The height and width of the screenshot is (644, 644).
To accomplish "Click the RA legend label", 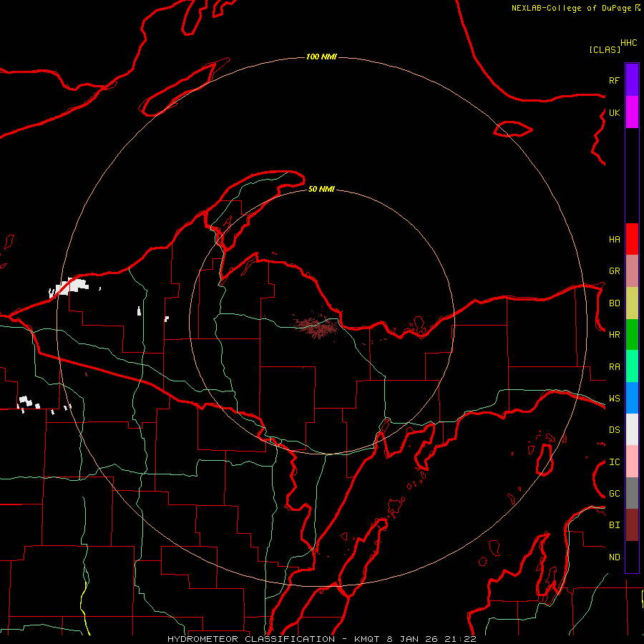I will (x=614, y=367).
